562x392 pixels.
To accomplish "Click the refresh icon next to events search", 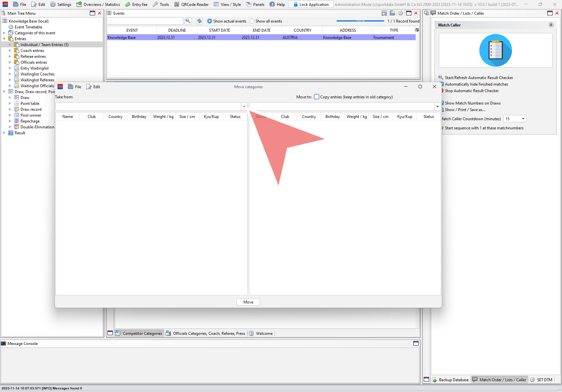I will tap(199, 21).
